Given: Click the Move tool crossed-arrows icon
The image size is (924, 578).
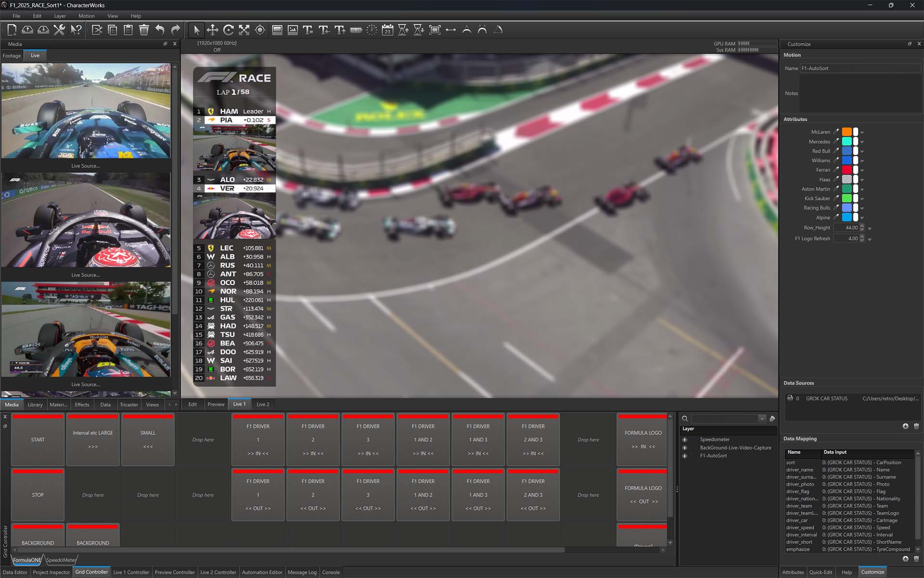Looking at the screenshot, I should click(212, 30).
